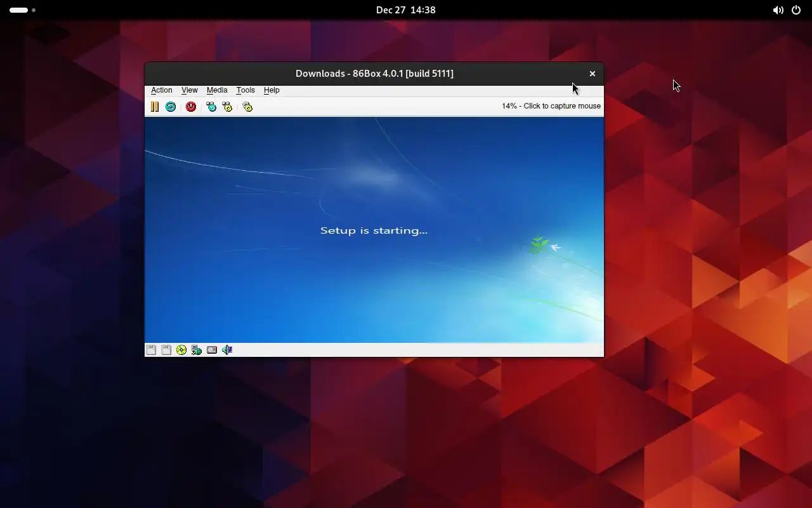This screenshot has height=508, width=812.
Task: Click the volume icon in top bar
Action: tap(778, 10)
